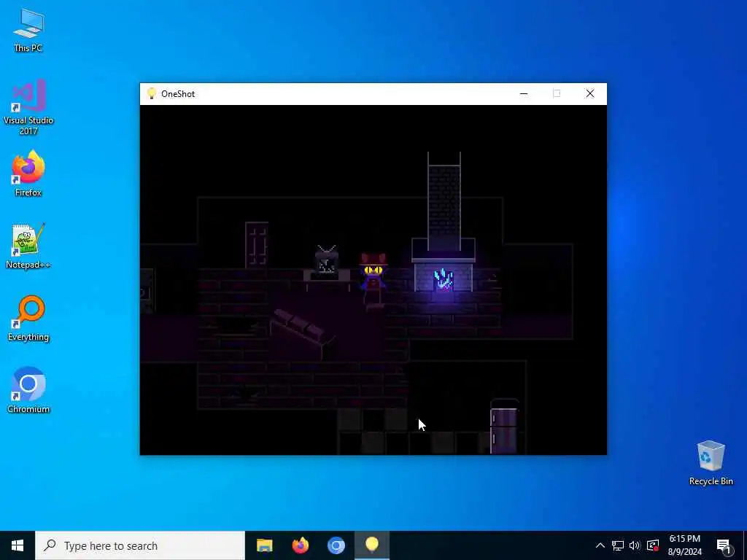The height and width of the screenshot is (560, 747).
Task: Open the network status tray icon
Action: click(618, 545)
